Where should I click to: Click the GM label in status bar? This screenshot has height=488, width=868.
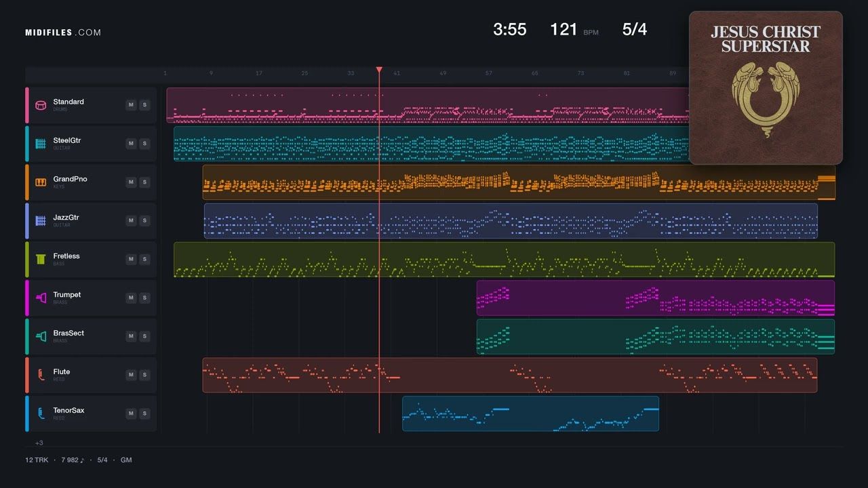click(126, 460)
